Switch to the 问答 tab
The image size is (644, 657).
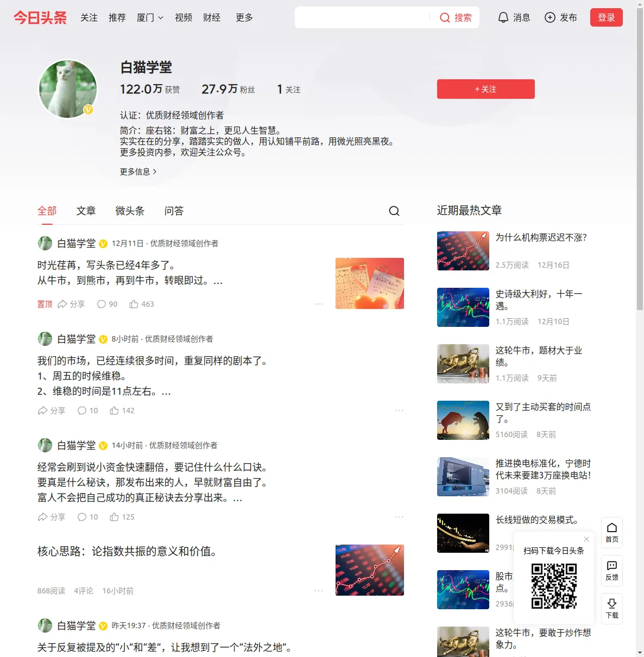[174, 211]
